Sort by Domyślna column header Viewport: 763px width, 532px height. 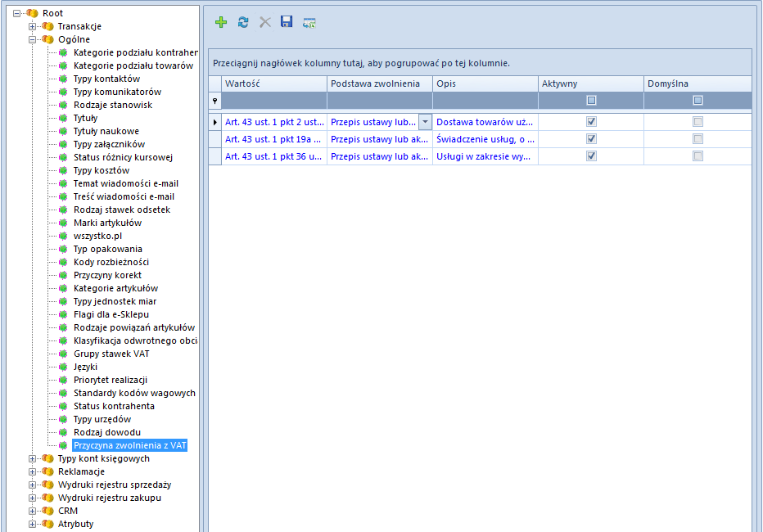point(698,83)
